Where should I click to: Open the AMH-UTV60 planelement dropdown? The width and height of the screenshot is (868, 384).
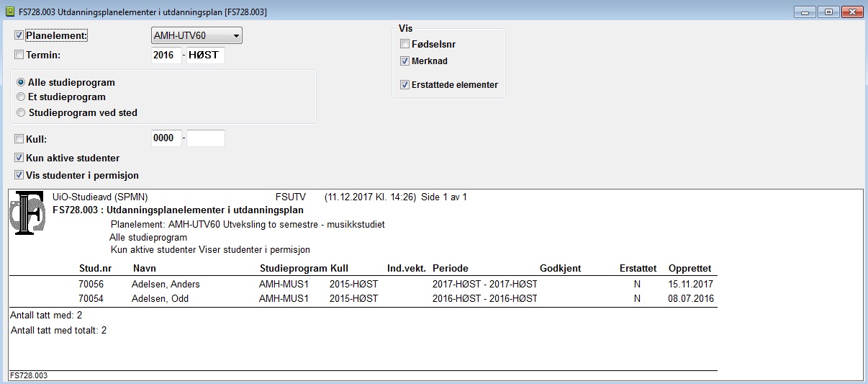(196, 36)
